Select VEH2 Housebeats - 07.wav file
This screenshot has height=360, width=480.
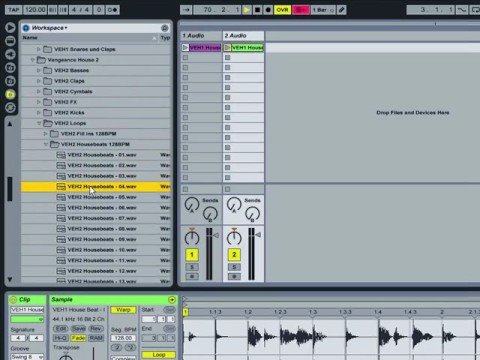coord(96,218)
